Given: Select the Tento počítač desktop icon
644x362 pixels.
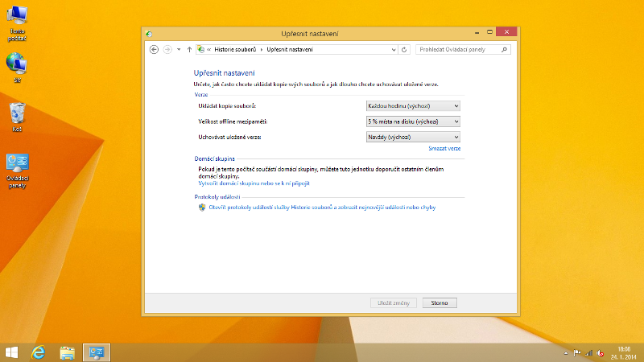Looking at the screenshot, I should point(17,22).
